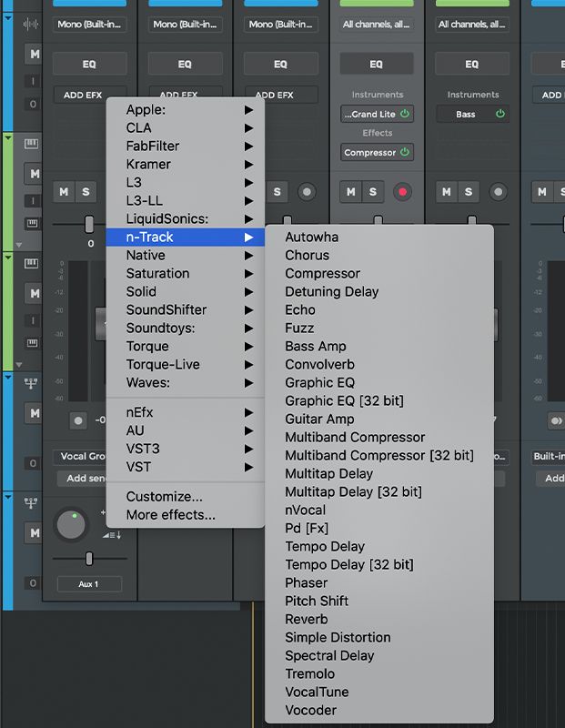Open the first channel Mono input selector
Screen dimensions: 565x728
coord(89,25)
